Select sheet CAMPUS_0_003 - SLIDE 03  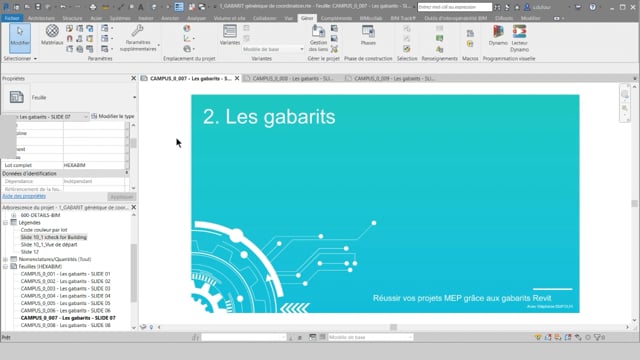tap(65, 289)
